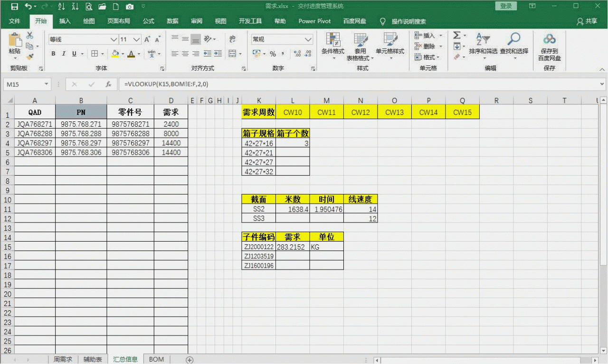Open the 文件 File menu

[15, 21]
